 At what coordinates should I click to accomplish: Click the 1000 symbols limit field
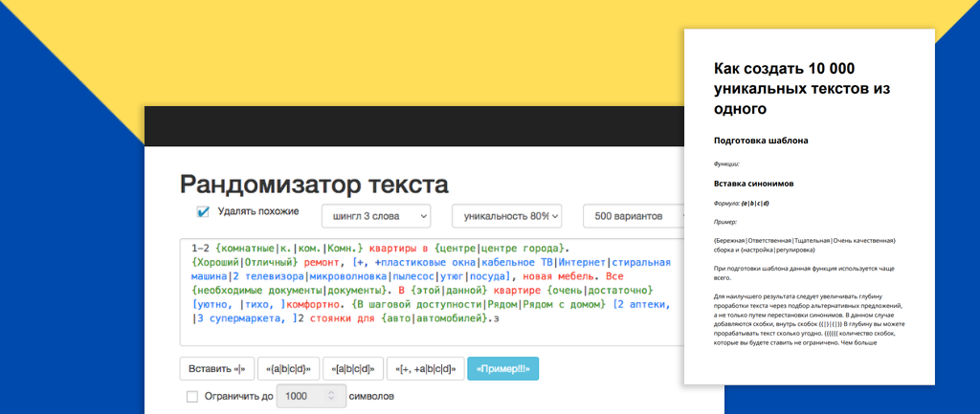coord(301,396)
